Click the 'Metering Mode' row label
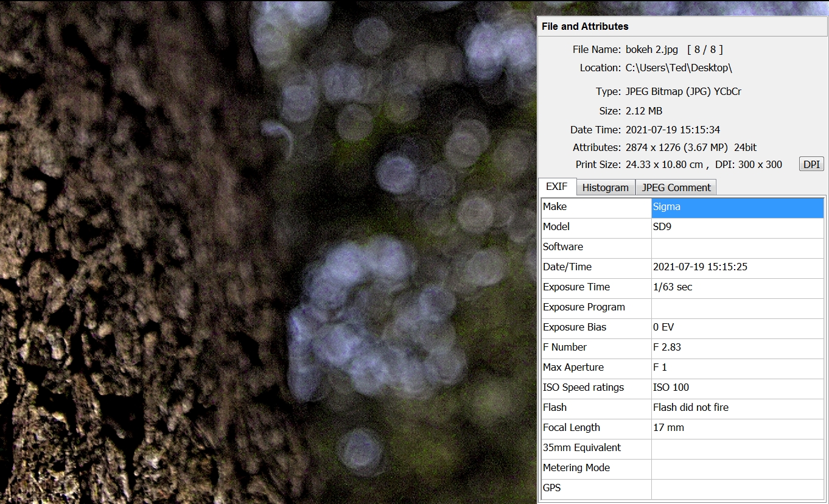This screenshot has height=504, width=829. tap(596, 468)
